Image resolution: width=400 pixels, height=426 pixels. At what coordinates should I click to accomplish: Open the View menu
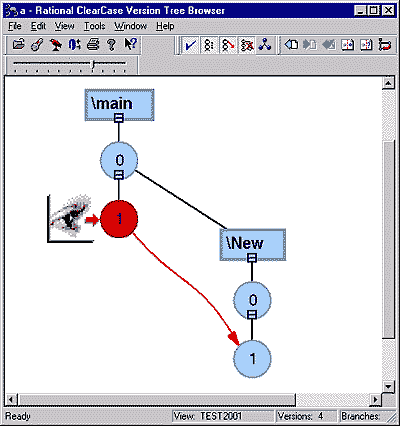coord(64,26)
